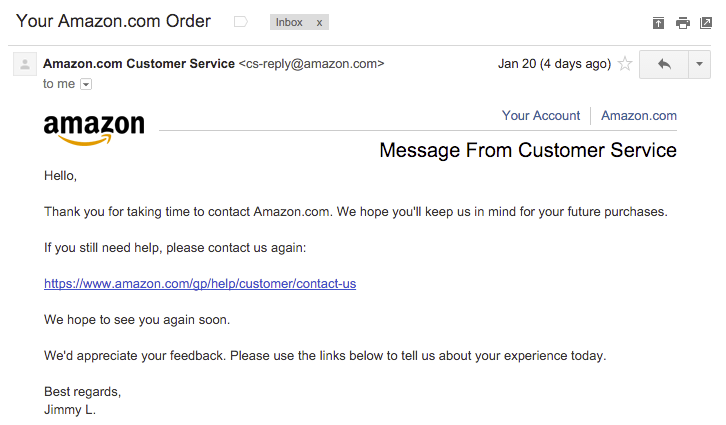Click sender name Amazon.com Customer Service

point(138,64)
